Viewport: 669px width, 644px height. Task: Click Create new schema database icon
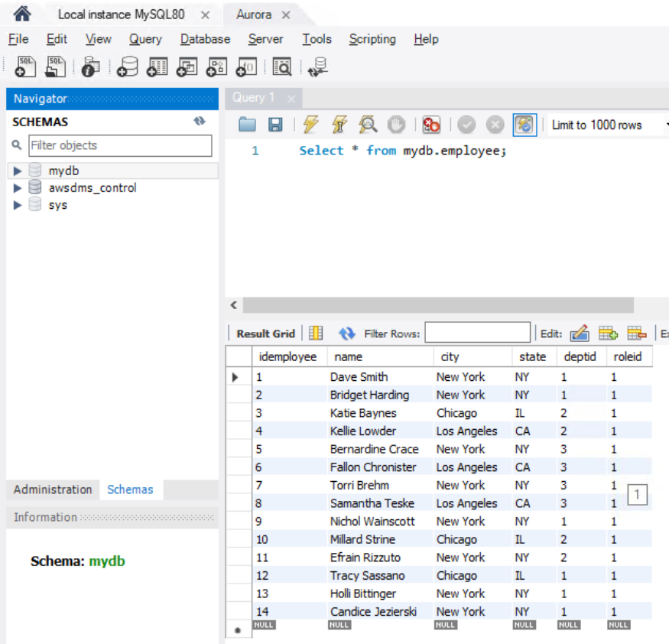pos(128,67)
